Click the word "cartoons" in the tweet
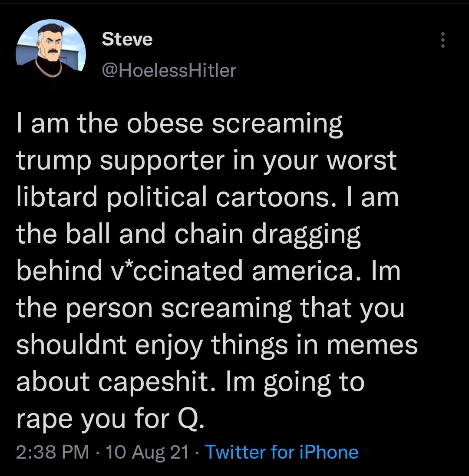This screenshot has width=469, height=476. coord(273,197)
